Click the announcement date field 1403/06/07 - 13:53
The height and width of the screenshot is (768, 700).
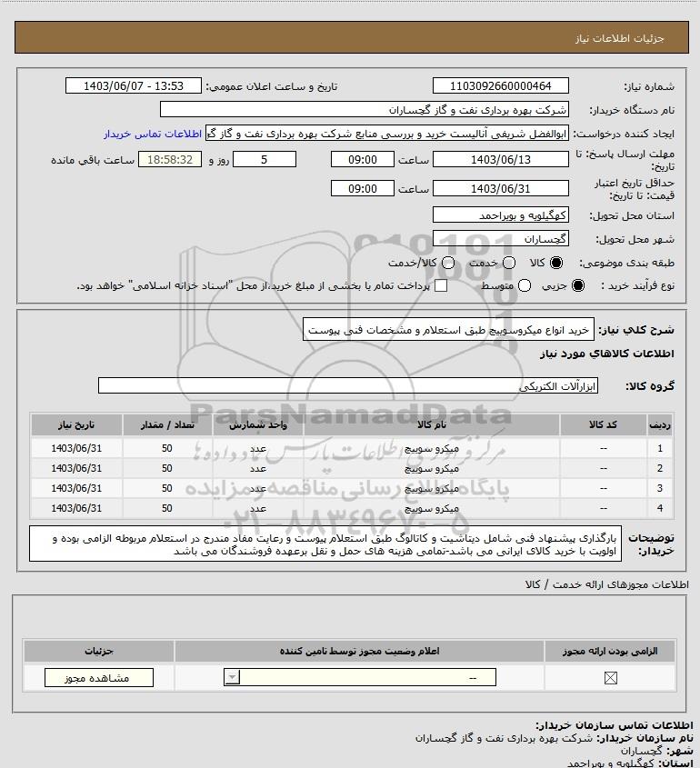pos(134,85)
